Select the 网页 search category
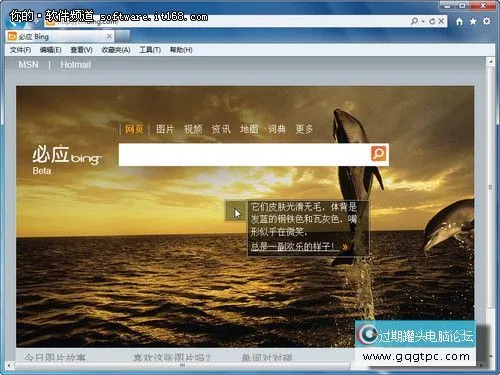 pos(134,129)
